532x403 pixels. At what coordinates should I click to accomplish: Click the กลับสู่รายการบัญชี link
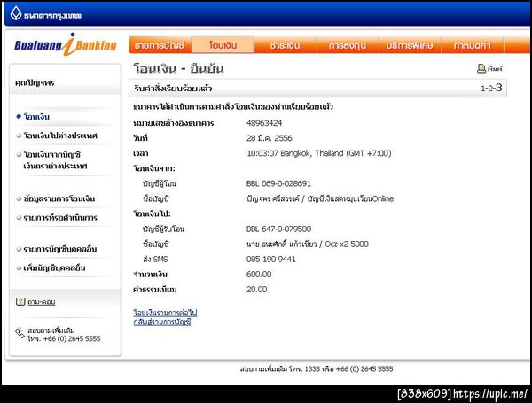[x=162, y=322]
